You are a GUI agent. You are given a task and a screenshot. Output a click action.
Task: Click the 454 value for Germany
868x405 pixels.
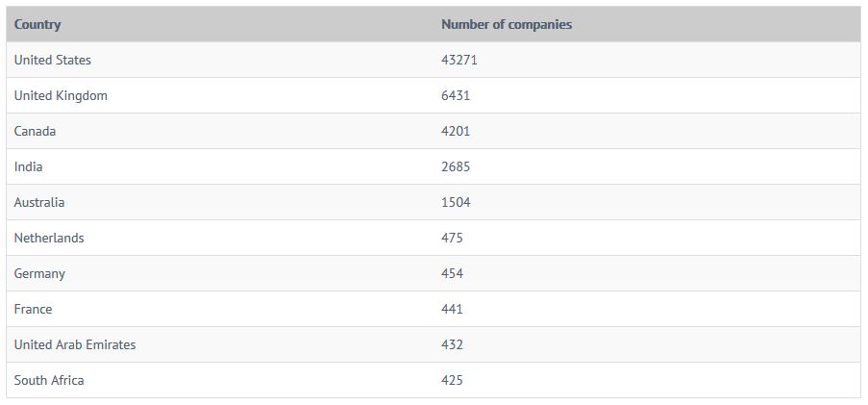(452, 273)
